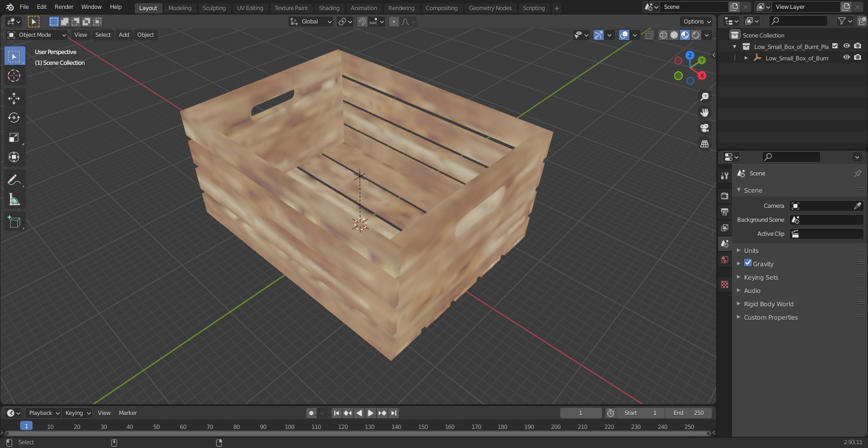
Task: Click the End frame field
Action: (689, 413)
